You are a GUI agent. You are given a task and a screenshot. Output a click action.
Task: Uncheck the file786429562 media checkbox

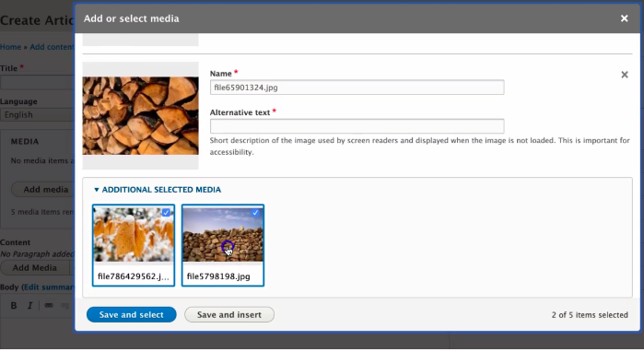pyautogui.click(x=166, y=212)
